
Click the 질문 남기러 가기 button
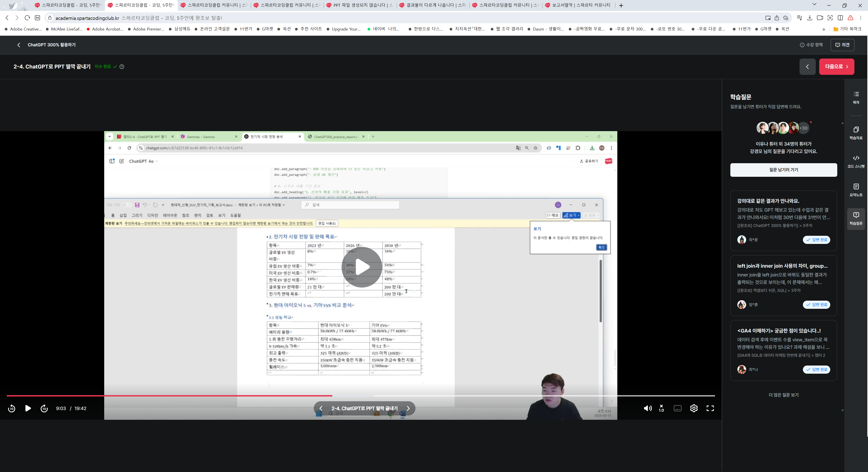point(783,170)
